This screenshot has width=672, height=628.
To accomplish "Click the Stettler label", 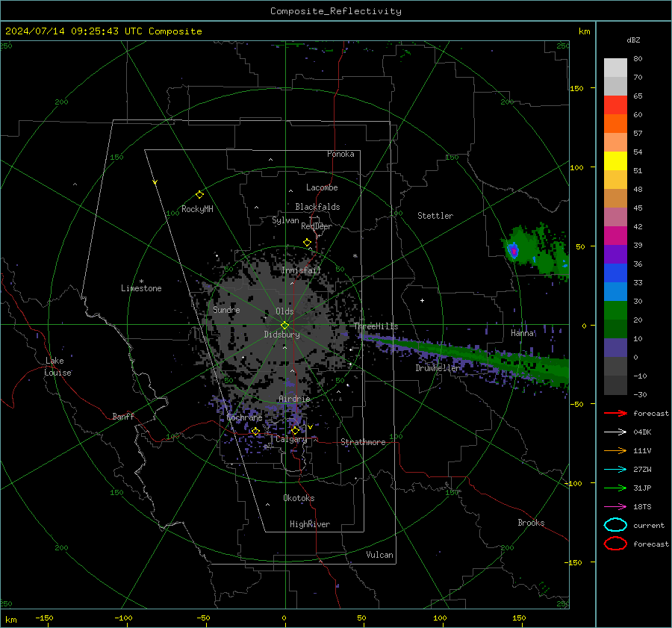I will tap(435, 216).
